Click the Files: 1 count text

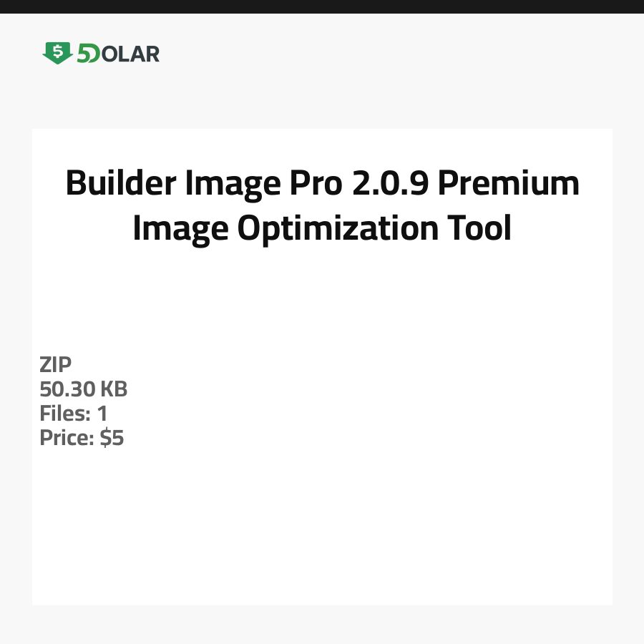(x=74, y=414)
